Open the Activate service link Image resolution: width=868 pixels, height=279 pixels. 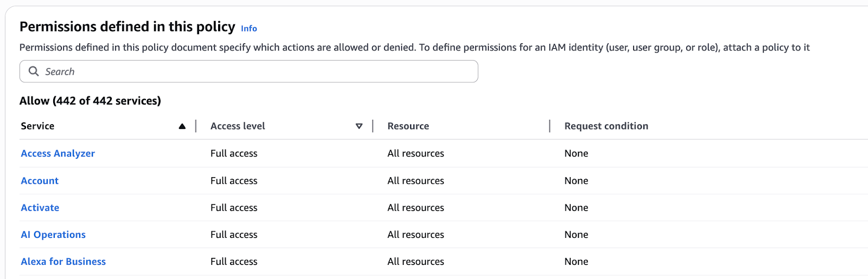pyautogui.click(x=40, y=207)
